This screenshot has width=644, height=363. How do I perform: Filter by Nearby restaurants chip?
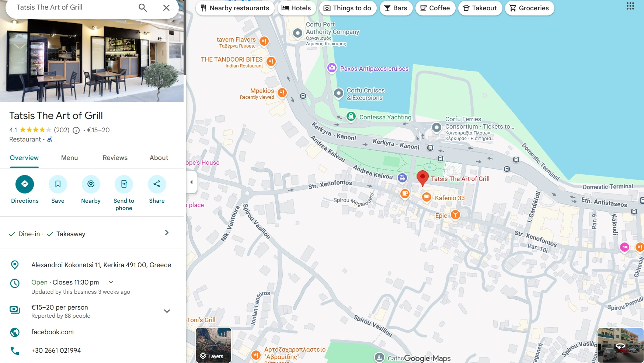click(x=235, y=8)
